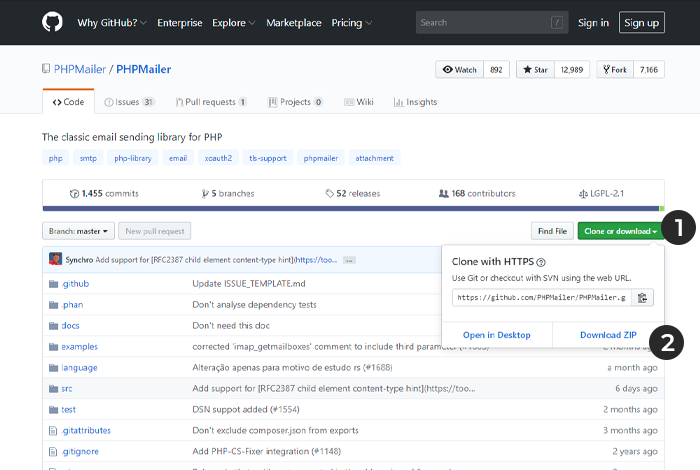Switch to the Insights tab
This screenshot has width=700, height=470.
tap(416, 102)
